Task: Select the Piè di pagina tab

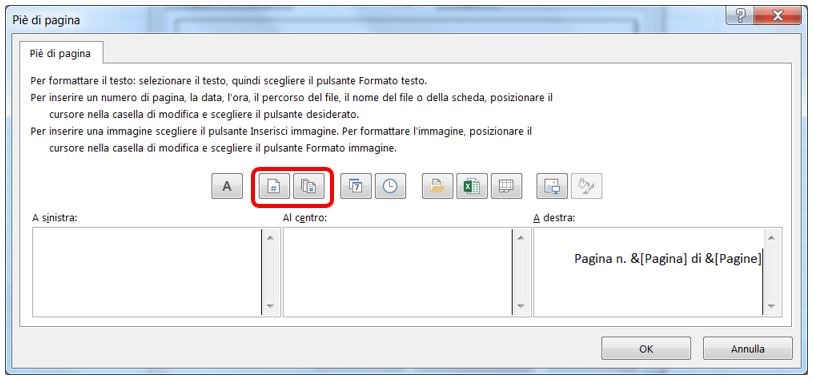Action: (x=61, y=53)
